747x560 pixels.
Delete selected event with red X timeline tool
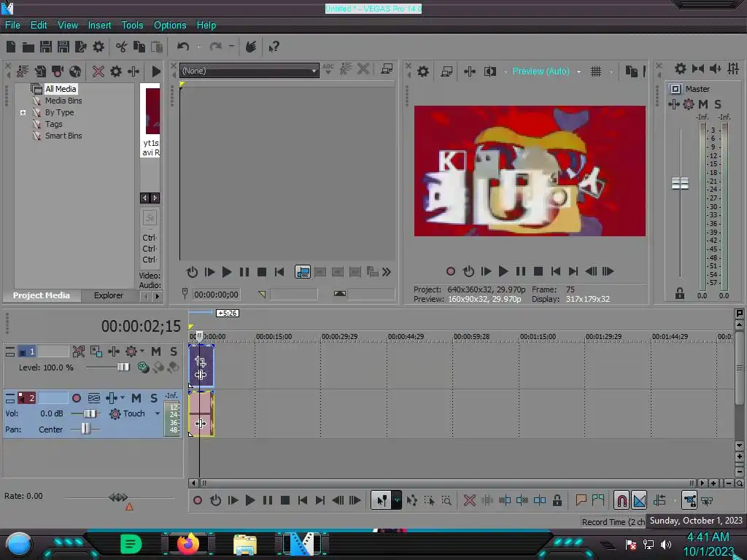tap(470, 500)
